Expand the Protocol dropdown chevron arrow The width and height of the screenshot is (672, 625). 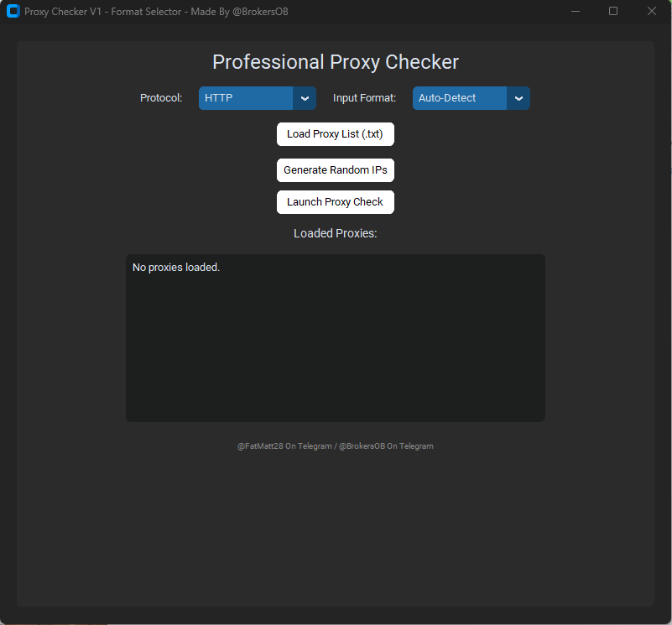(305, 98)
